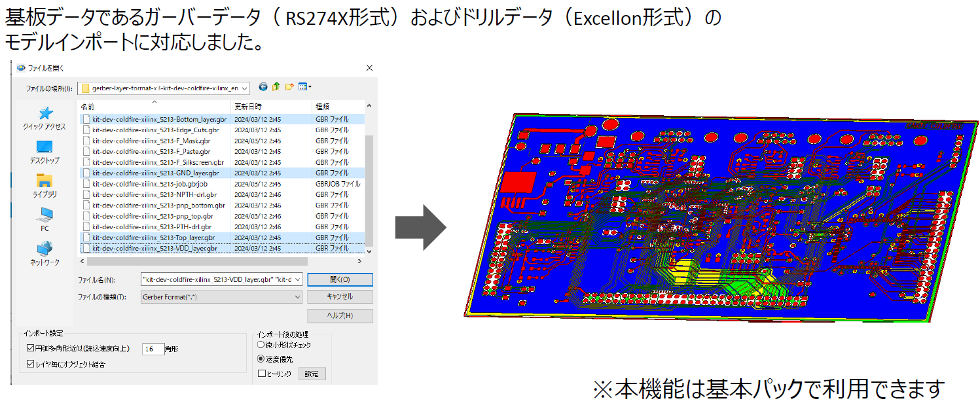Create a new folder
Image resolution: width=980 pixels, height=407 pixels.
(289, 87)
